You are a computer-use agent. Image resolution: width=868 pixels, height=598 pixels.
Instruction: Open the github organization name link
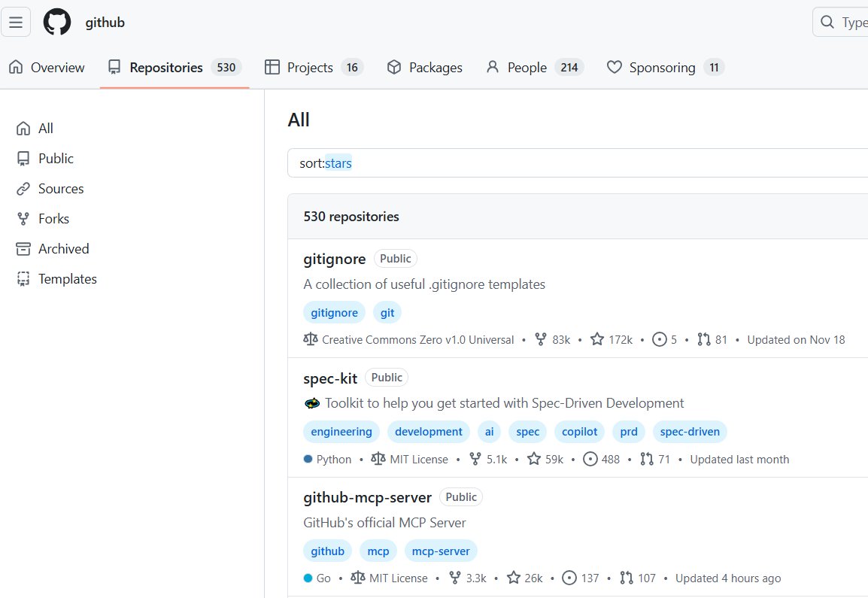tap(105, 23)
